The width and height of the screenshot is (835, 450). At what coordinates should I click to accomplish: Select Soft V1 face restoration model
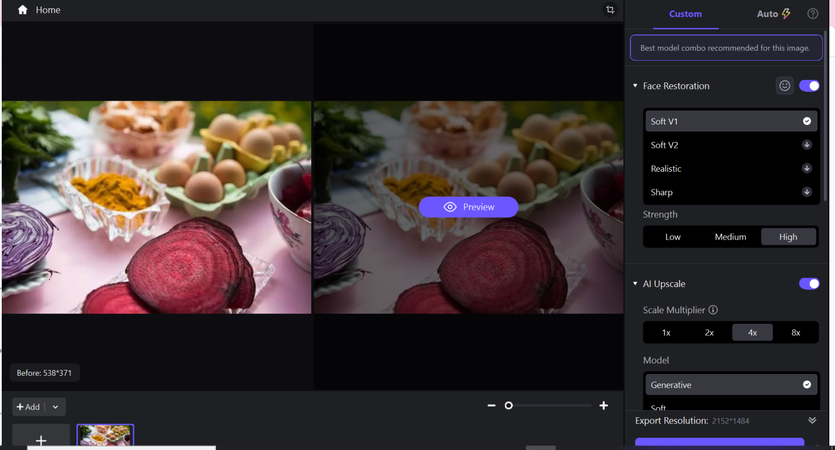(731, 121)
